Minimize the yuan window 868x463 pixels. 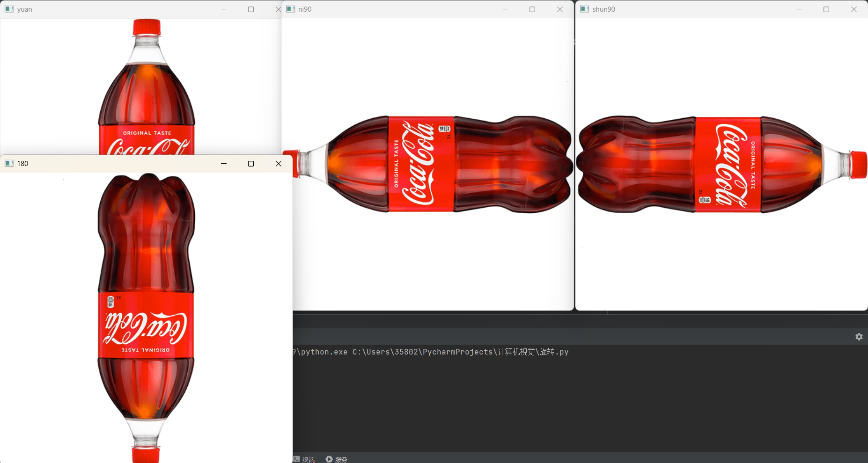pos(224,9)
